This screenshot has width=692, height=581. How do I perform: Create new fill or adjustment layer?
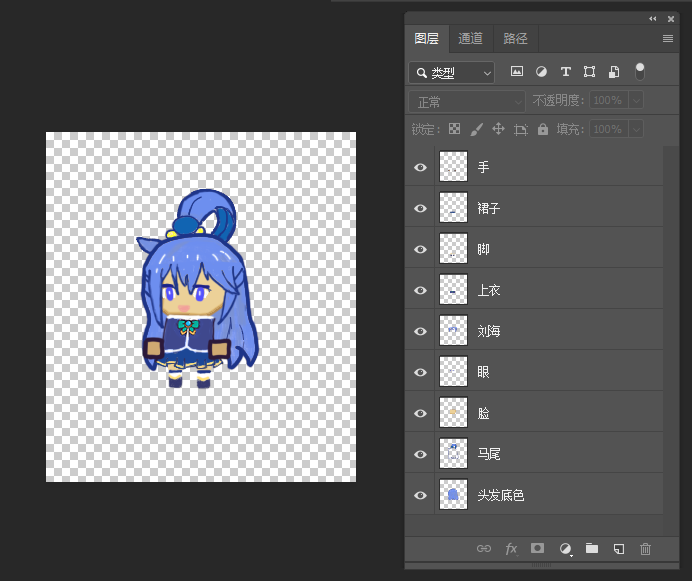tap(565, 549)
